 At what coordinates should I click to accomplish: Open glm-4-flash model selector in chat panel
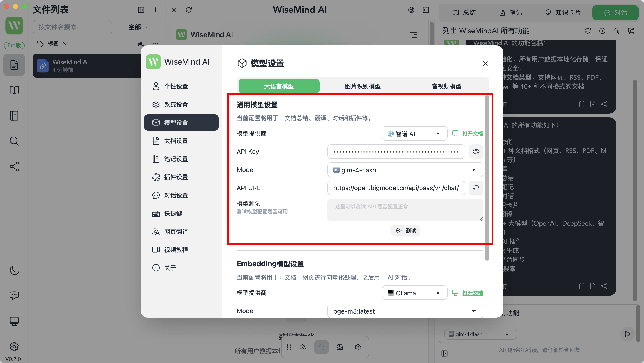[x=481, y=334]
